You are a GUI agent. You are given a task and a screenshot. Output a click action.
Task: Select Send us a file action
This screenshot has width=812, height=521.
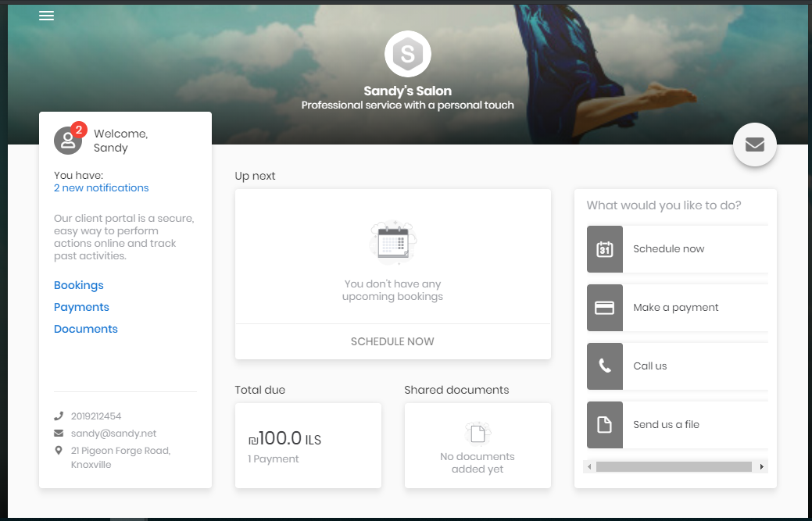[678, 425]
